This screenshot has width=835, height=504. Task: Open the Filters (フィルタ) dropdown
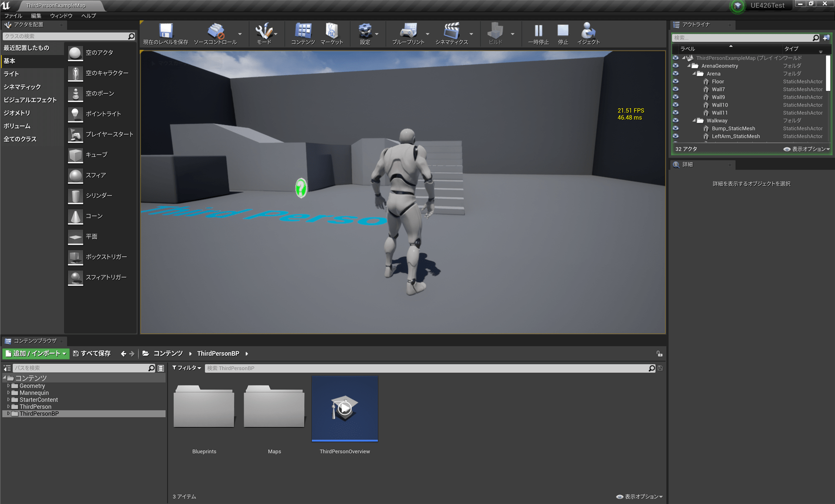click(187, 368)
